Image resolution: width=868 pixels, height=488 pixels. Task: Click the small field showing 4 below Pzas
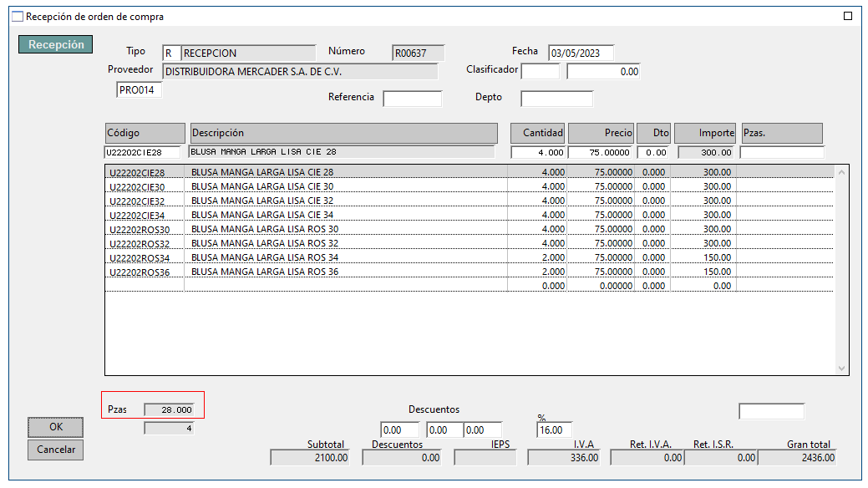pos(169,428)
